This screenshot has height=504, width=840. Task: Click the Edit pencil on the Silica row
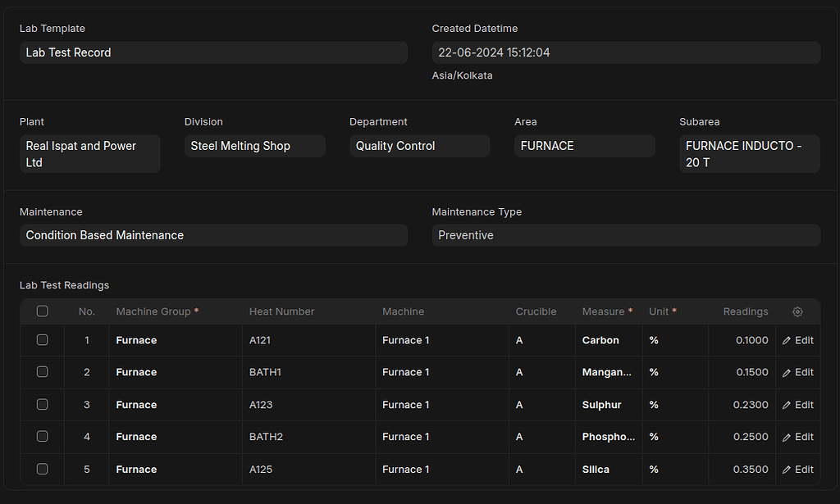pyautogui.click(x=797, y=469)
